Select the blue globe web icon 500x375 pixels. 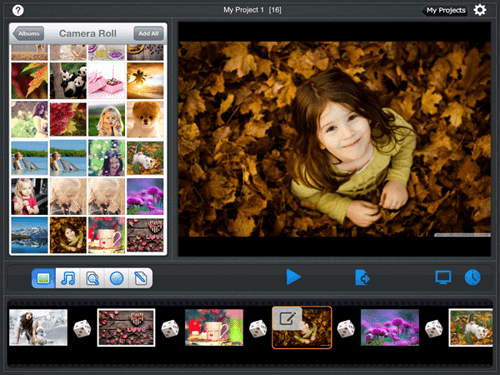117,278
